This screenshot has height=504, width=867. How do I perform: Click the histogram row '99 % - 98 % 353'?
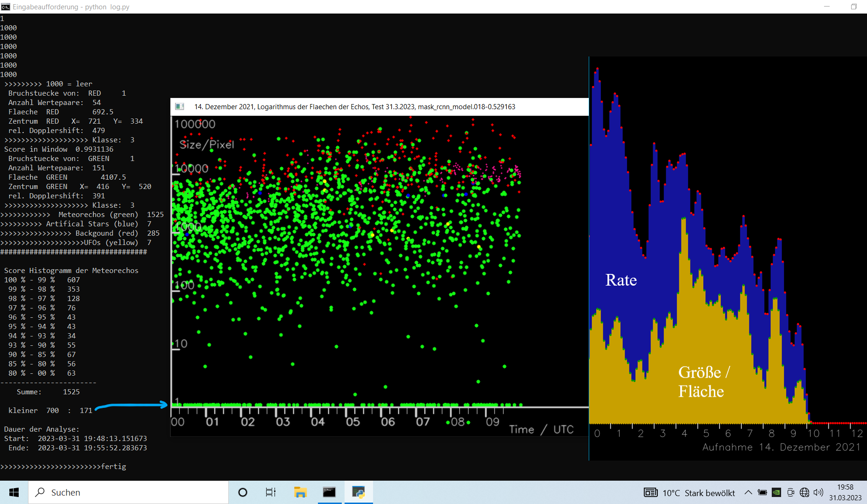(x=44, y=289)
